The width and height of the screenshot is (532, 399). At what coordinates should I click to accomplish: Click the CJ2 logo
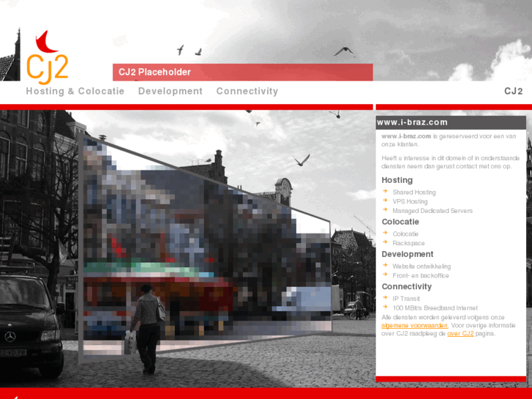tap(47, 57)
